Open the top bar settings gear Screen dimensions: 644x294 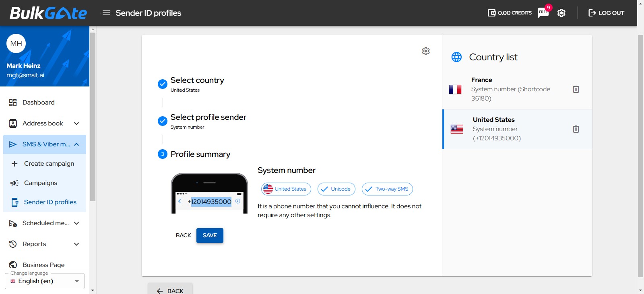561,13
